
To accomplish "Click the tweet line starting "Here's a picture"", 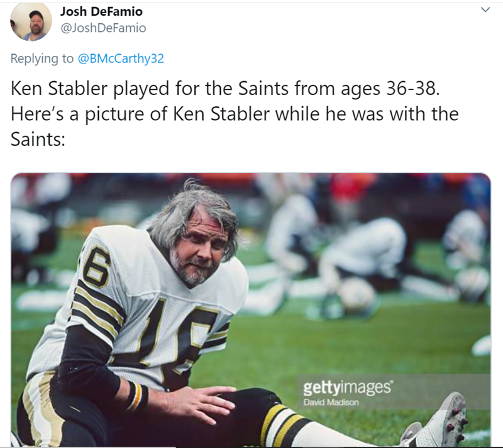I will [x=235, y=114].
